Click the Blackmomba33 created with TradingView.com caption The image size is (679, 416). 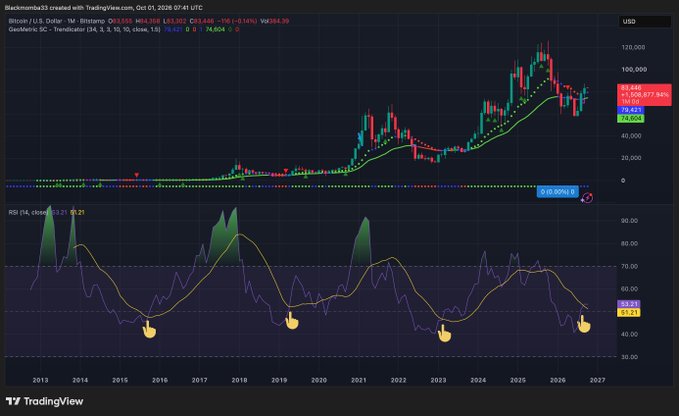103,7
